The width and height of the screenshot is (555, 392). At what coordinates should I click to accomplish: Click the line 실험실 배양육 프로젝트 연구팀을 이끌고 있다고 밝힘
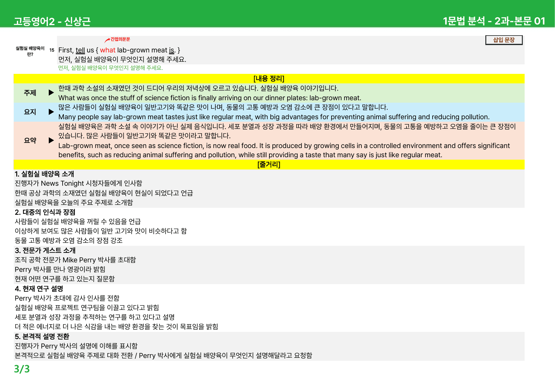click(x=87, y=307)
